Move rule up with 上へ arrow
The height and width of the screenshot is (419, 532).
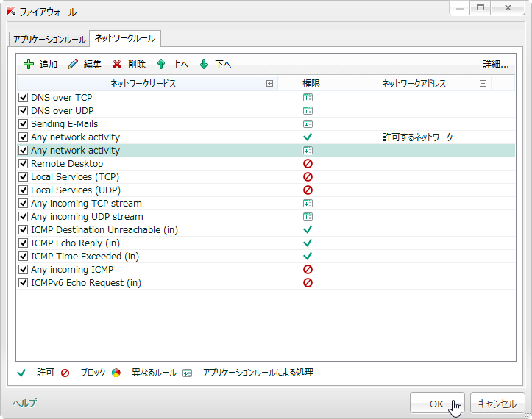161,64
